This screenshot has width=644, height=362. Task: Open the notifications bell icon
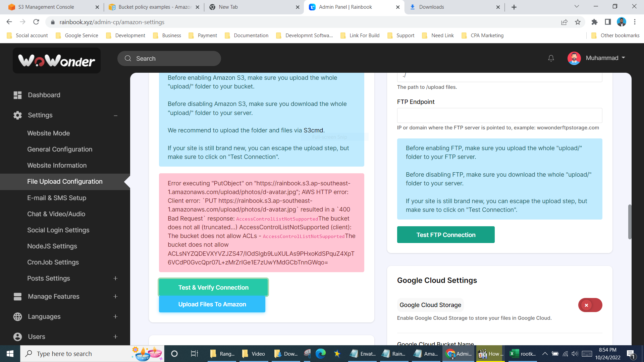pyautogui.click(x=551, y=58)
